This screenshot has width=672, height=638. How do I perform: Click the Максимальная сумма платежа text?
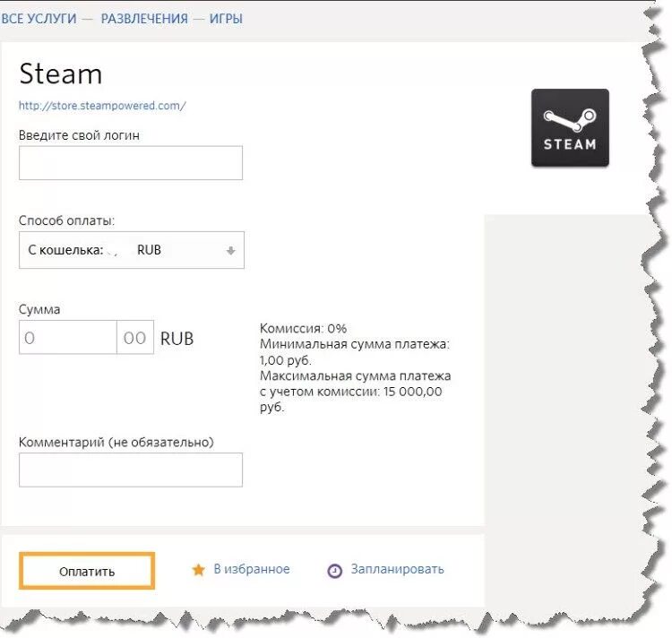click(356, 392)
